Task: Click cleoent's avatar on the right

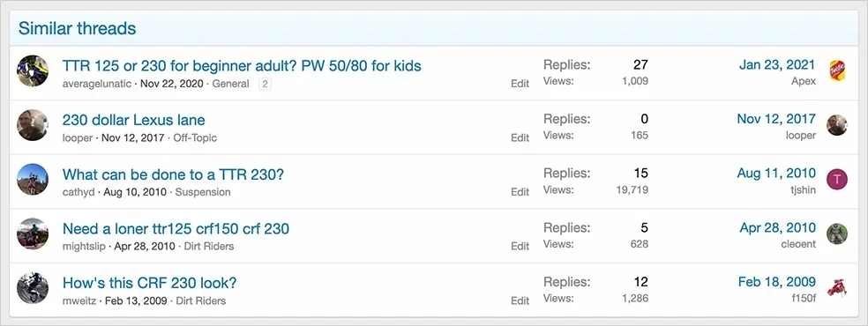Action: coord(837,233)
